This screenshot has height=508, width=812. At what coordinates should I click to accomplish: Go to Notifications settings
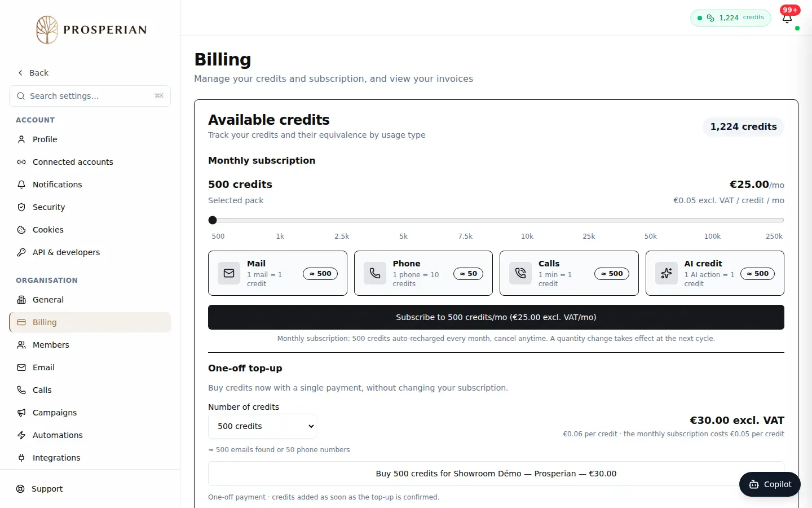coord(90,185)
